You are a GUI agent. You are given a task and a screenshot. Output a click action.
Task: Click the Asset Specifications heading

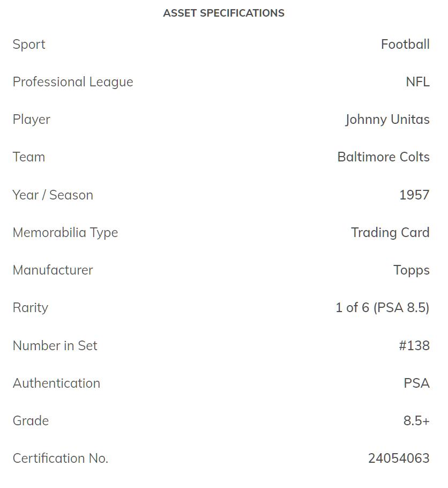[223, 13]
